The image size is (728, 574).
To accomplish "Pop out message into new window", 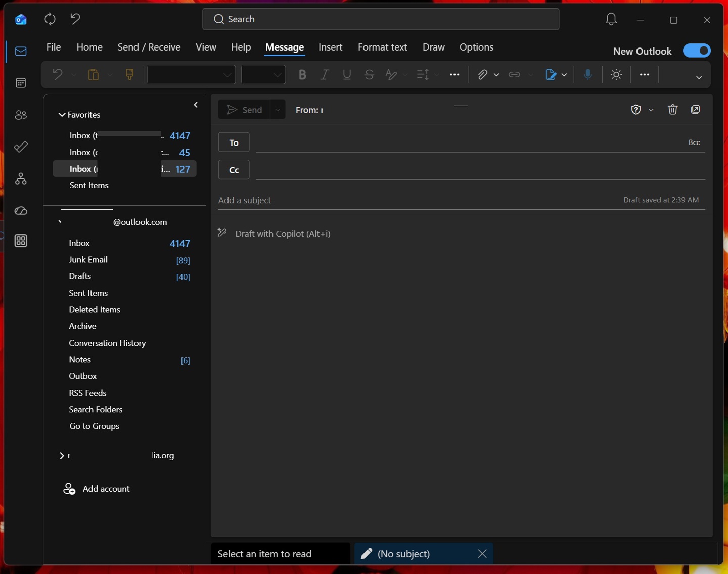I will click(696, 110).
